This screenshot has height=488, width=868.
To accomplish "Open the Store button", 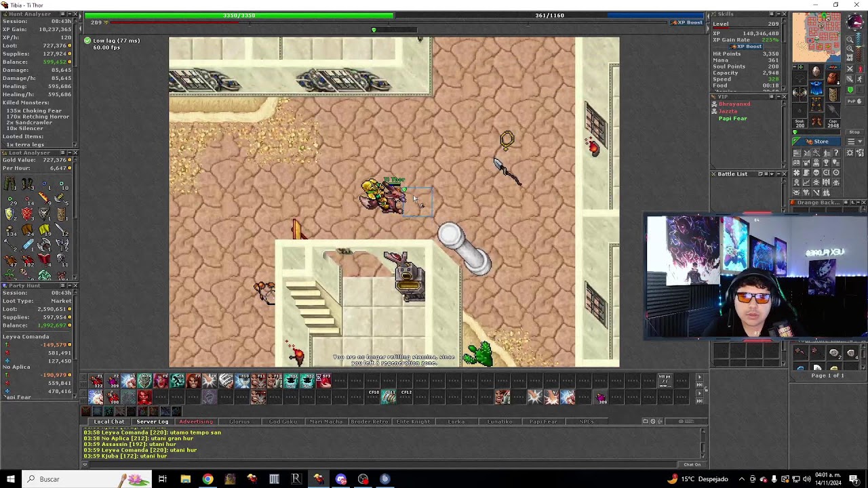I will (816, 142).
